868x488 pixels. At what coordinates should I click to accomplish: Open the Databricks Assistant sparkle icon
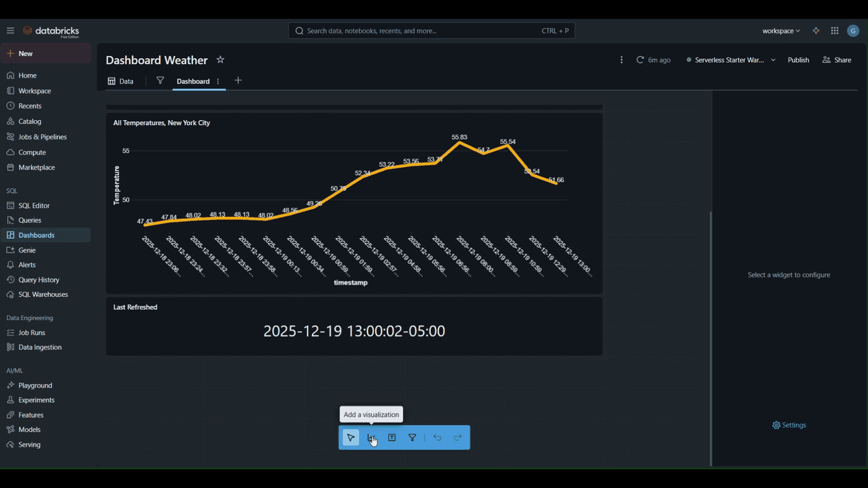click(816, 31)
